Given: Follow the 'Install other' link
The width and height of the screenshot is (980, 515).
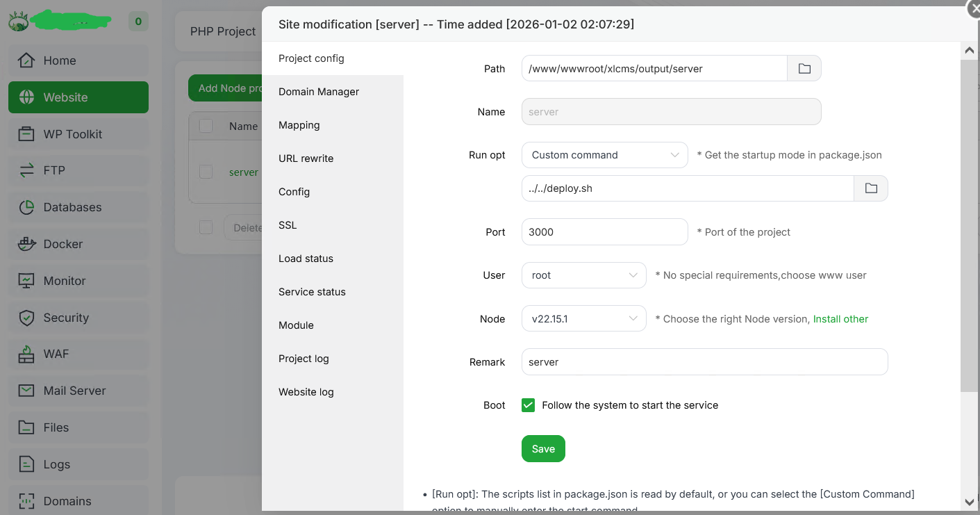Looking at the screenshot, I should 840,319.
